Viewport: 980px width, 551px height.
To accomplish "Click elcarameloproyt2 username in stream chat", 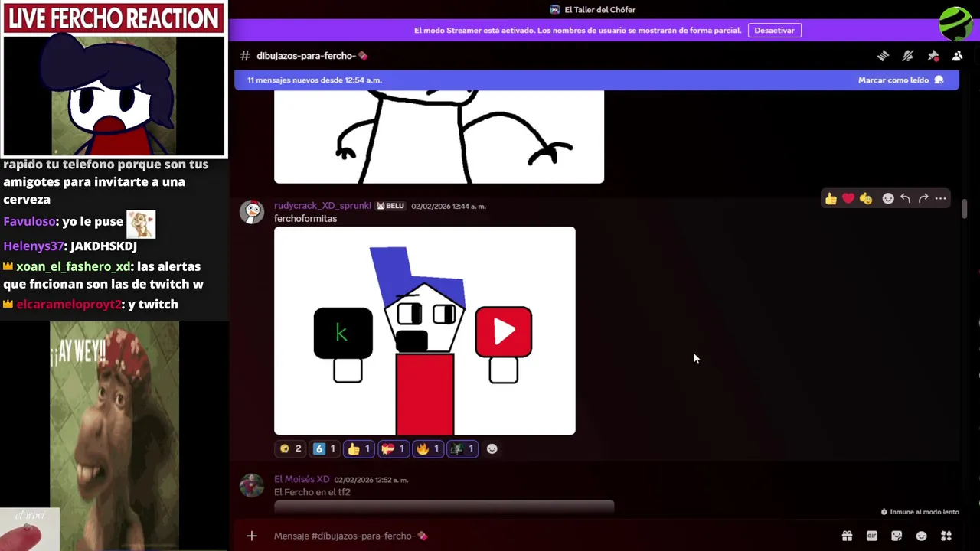I will (69, 304).
